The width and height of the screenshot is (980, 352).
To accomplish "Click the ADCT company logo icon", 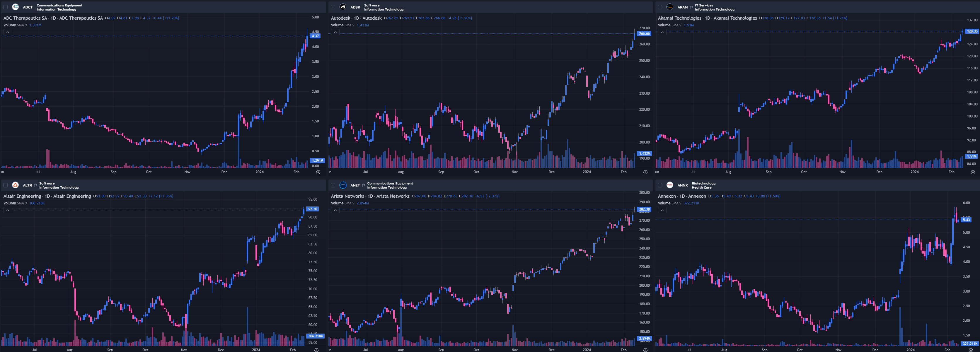I will click(15, 7).
